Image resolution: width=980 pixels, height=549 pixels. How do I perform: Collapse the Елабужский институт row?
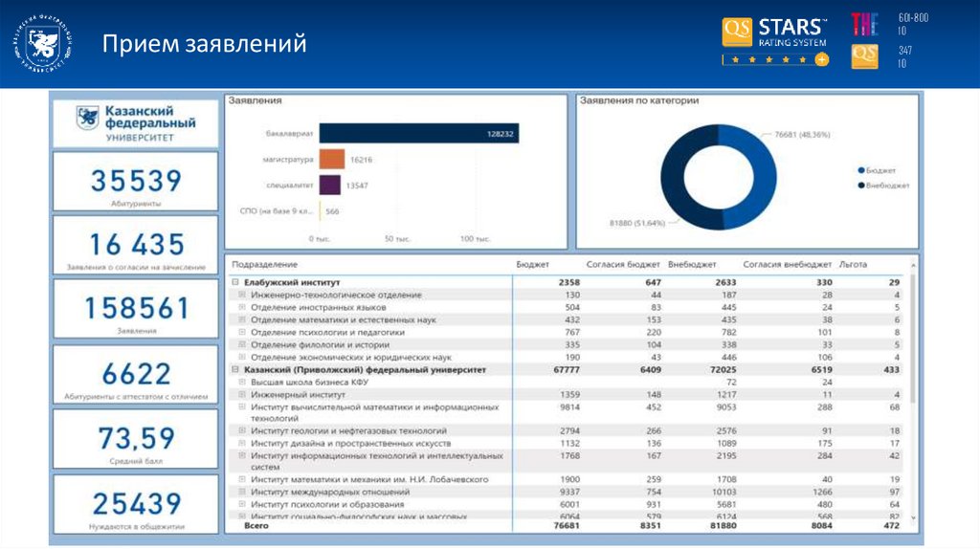pos(235,282)
